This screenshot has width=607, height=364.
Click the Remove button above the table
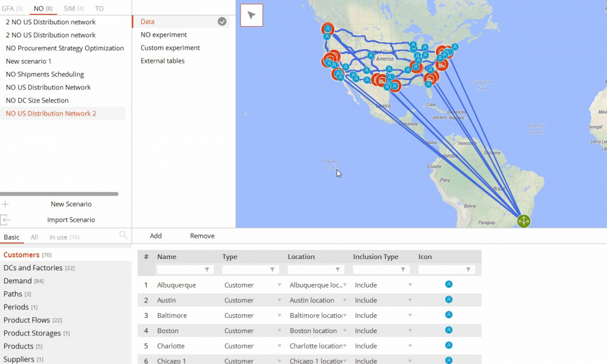coord(202,236)
